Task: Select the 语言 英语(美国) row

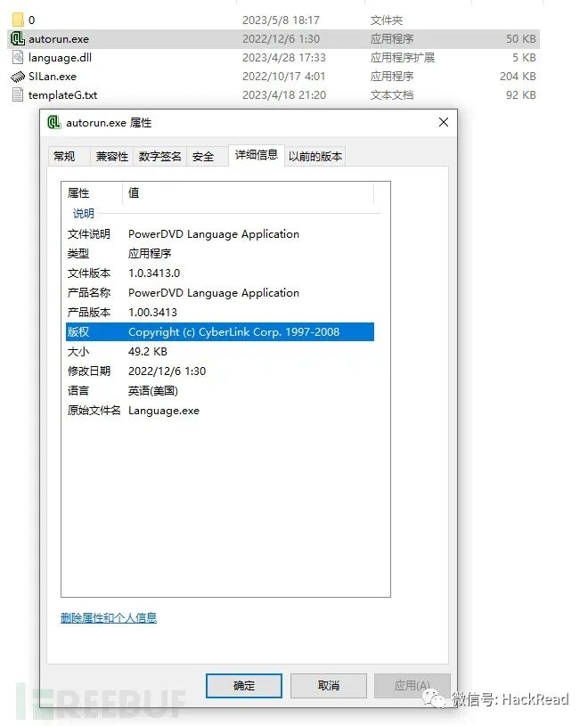Action: click(x=220, y=391)
